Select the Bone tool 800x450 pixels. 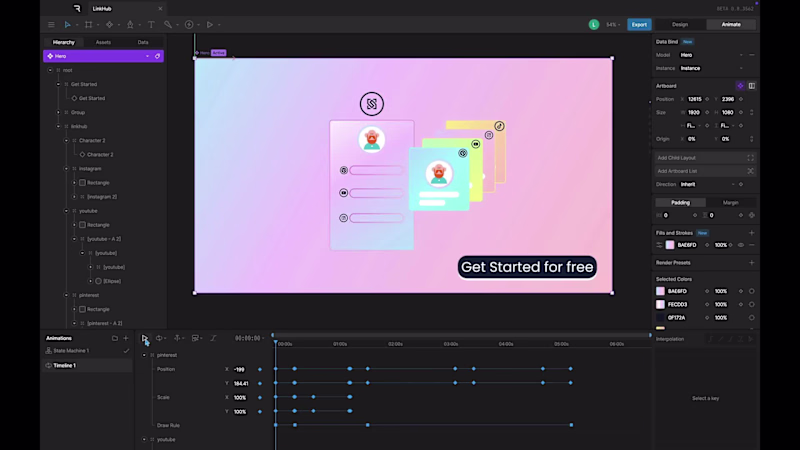pyautogui.click(x=168, y=24)
